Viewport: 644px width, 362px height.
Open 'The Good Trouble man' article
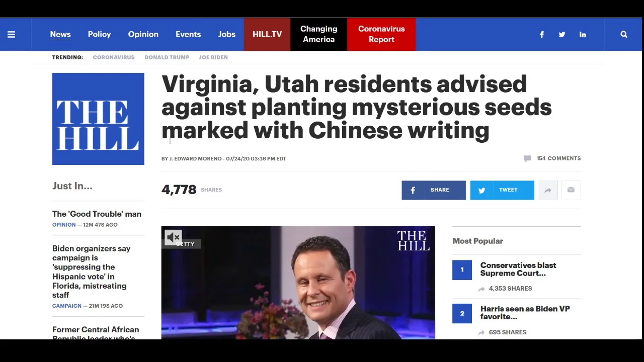[x=97, y=214]
